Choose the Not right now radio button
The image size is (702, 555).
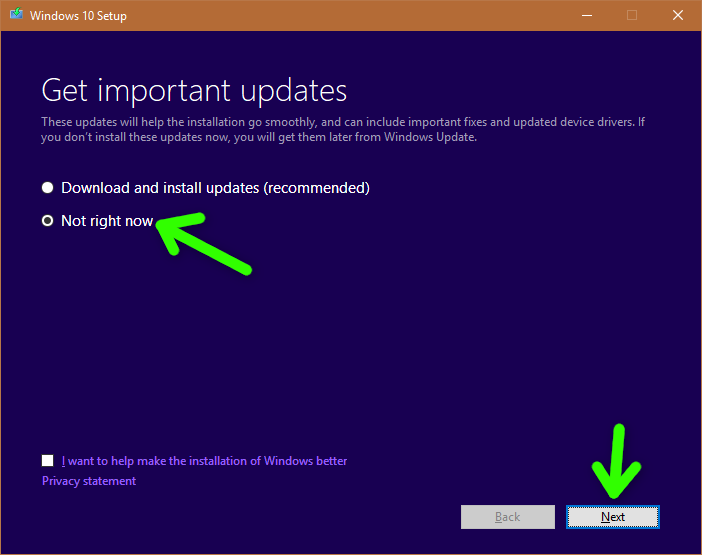pos(47,221)
